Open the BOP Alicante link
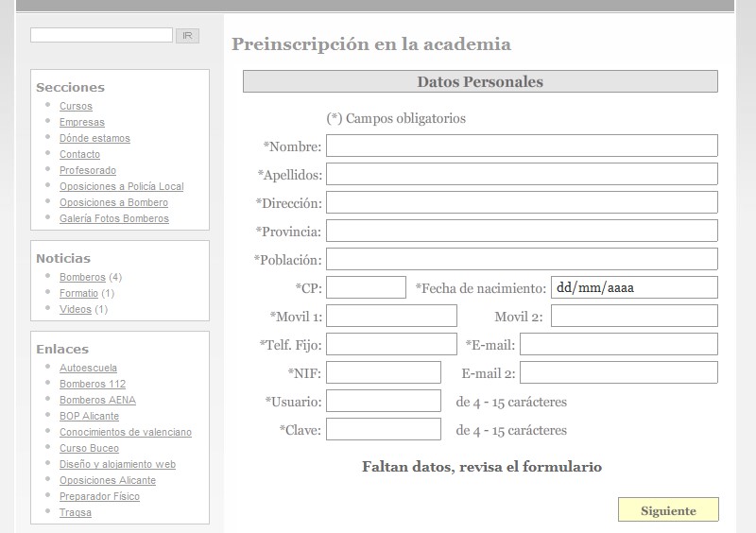756x533 pixels. (89, 416)
